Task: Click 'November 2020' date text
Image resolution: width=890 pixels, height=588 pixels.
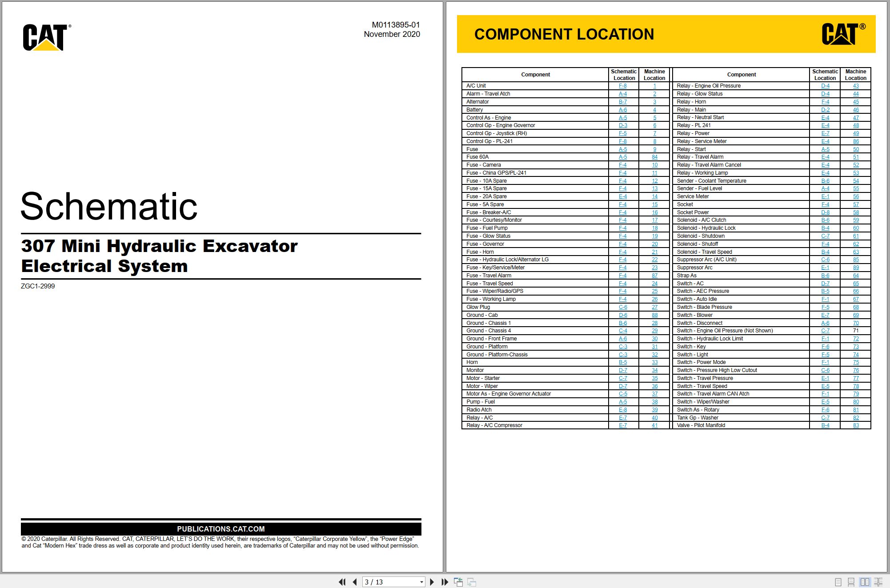Action: (392, 34)
